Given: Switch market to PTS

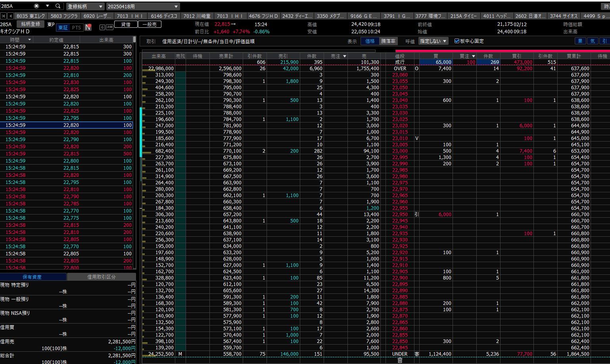Looking at the screenshot, I should click(x=77, y=28).
